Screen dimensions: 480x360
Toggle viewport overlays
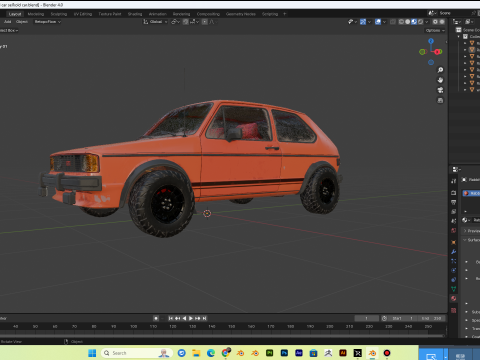tap(378, 22)
